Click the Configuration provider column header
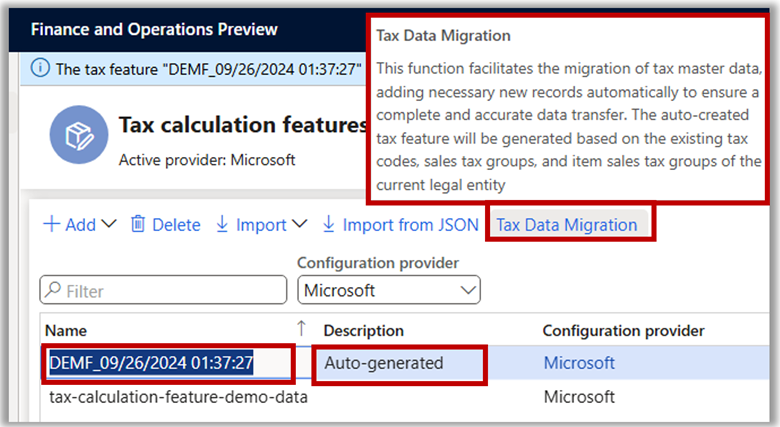Viewport: 780px width, 427px height. [623, 330]
